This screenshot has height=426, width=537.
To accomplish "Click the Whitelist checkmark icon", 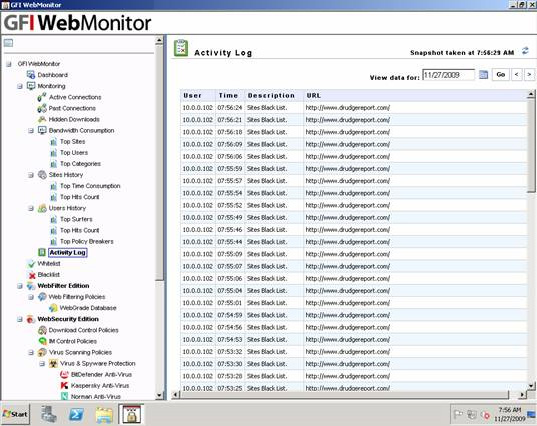I will coord(31,264).
